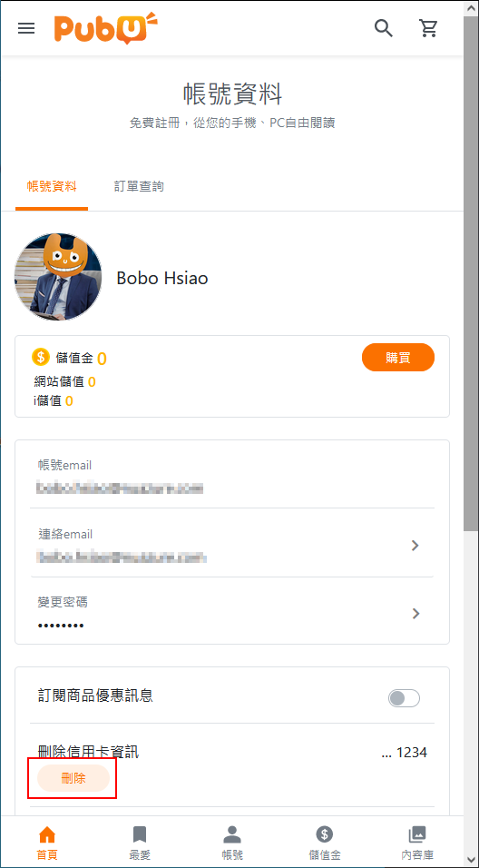This screenshot has width=479, height=868.
Task: Click the orange 購買 button
Action: point(398,358)
